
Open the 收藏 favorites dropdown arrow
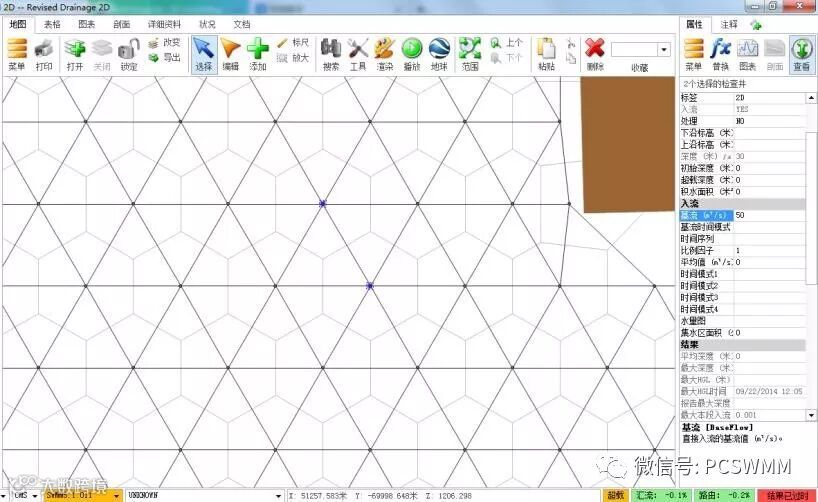coord(664,50)
